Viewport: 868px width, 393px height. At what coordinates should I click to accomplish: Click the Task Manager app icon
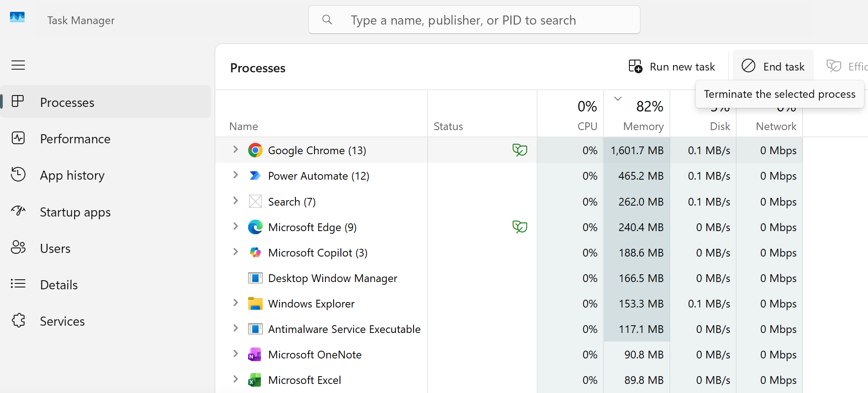pos(17,17)
